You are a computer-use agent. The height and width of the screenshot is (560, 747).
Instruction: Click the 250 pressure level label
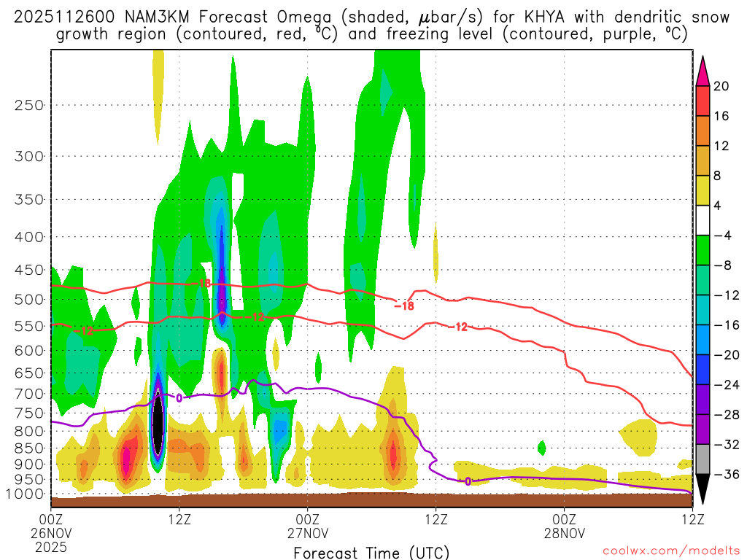[29, 105]
